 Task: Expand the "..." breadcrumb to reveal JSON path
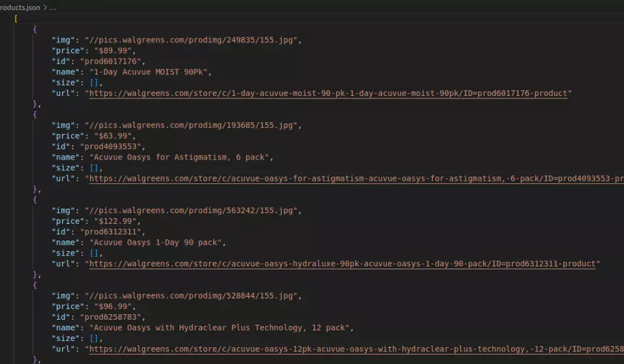[52, 7]
